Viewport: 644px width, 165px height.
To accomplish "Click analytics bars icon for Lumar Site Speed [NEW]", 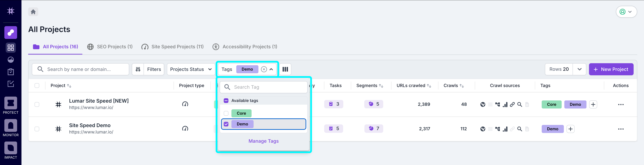I will coord(505,104).
